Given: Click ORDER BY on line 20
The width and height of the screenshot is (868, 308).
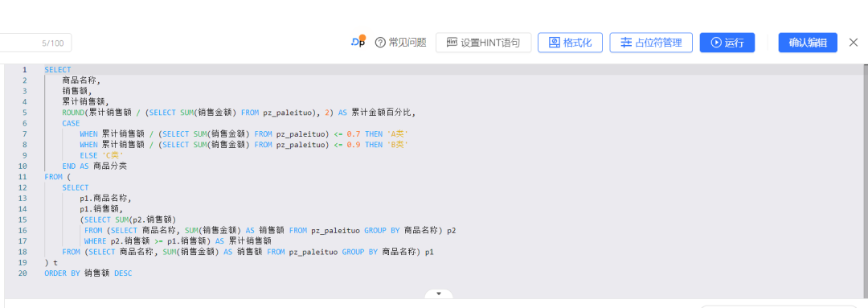Looking at the screenshot, I should (62, 273).
